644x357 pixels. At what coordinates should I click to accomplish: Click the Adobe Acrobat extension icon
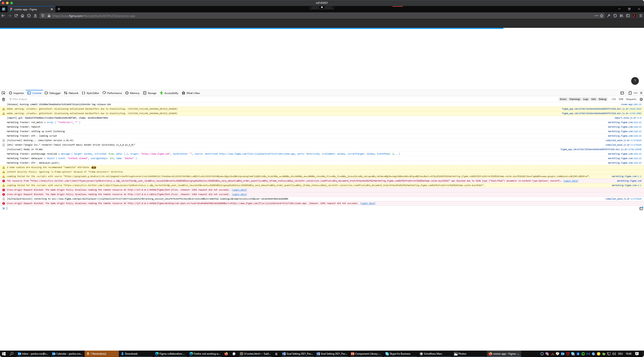(x=634, y=16)
